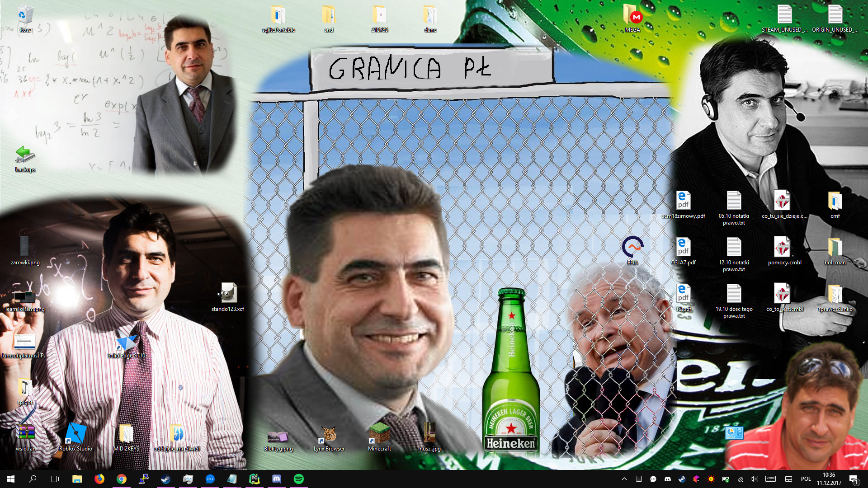
Task: Open Steam from the taskbar
Action: tap(165, 479)
